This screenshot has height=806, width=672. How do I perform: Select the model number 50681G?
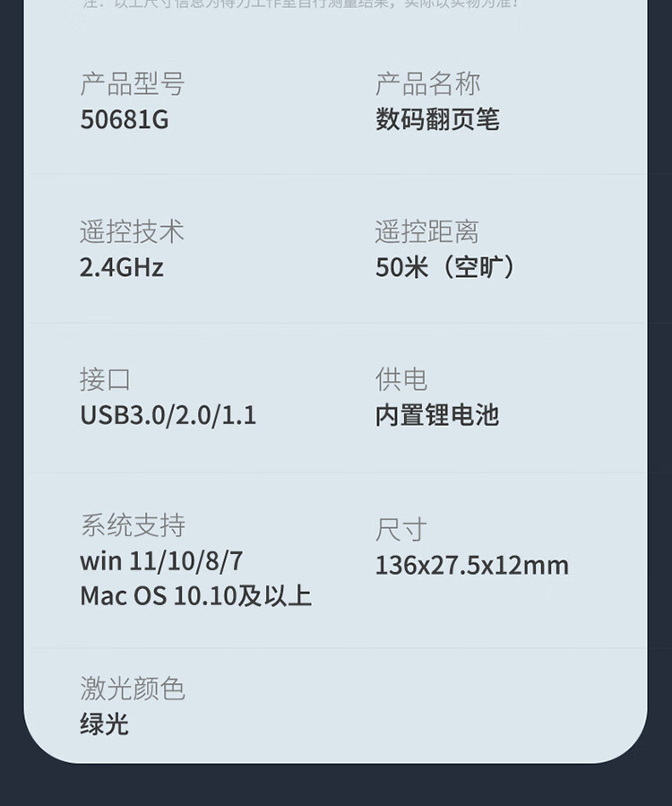tap(124, 120)
